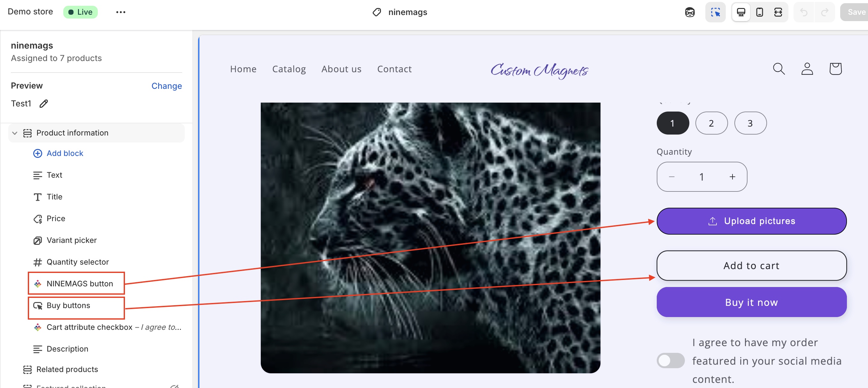The height and width of the screenshot is (388, 868).
Task: Open the account user icon
Action: coord(807,69)
